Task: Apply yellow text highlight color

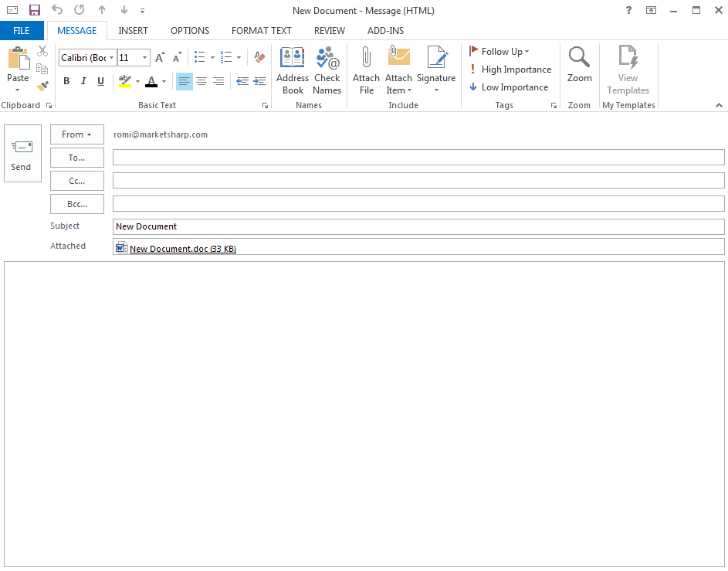Action: tap(125, 81)
